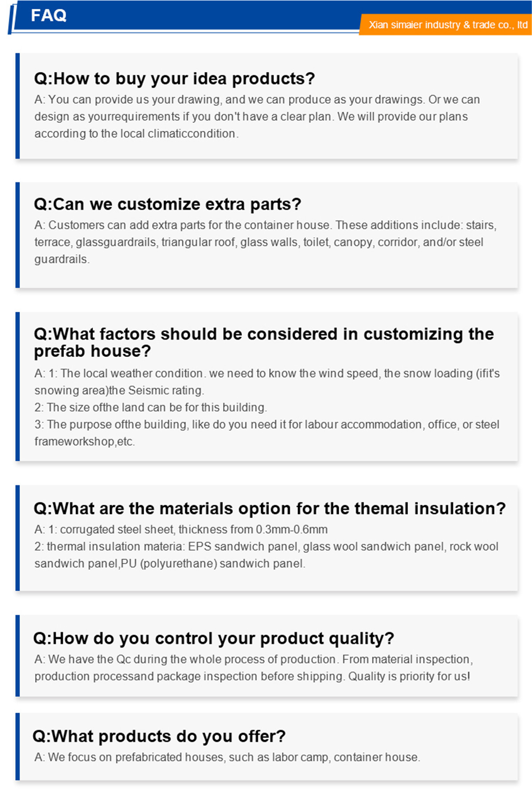Click the answer listing stairs, terrace, glass guardrails
Image resolution: width=532 pixels, height=801 pixels.
(x=265, y=242)
